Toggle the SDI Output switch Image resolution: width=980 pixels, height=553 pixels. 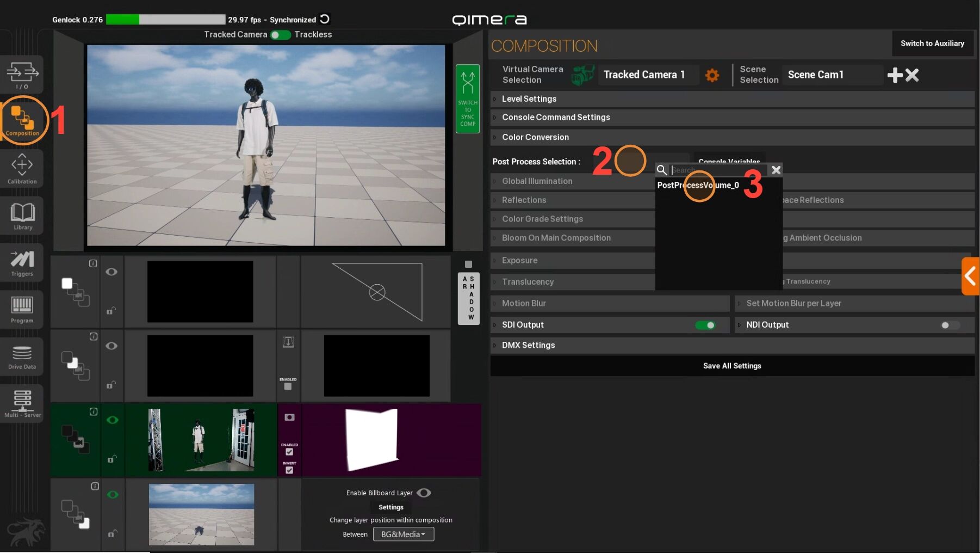click(705, 325)
